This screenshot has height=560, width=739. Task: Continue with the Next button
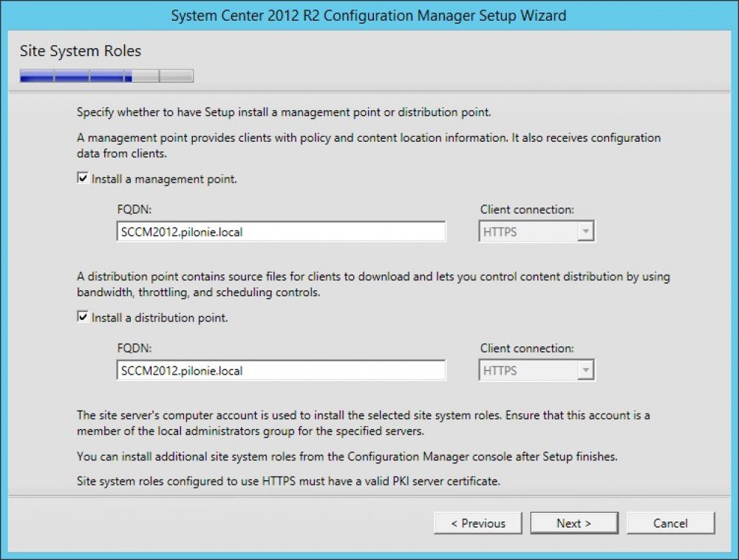pos(574,523)
